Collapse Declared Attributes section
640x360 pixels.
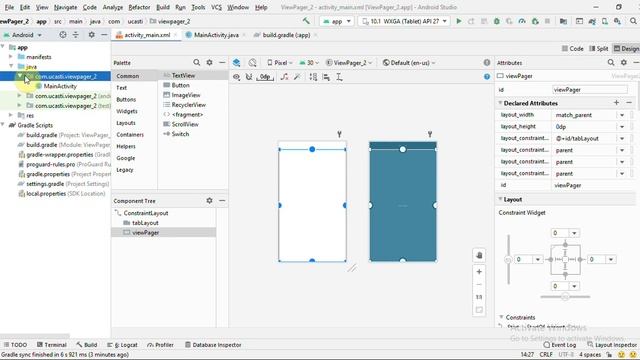point(500,103)
